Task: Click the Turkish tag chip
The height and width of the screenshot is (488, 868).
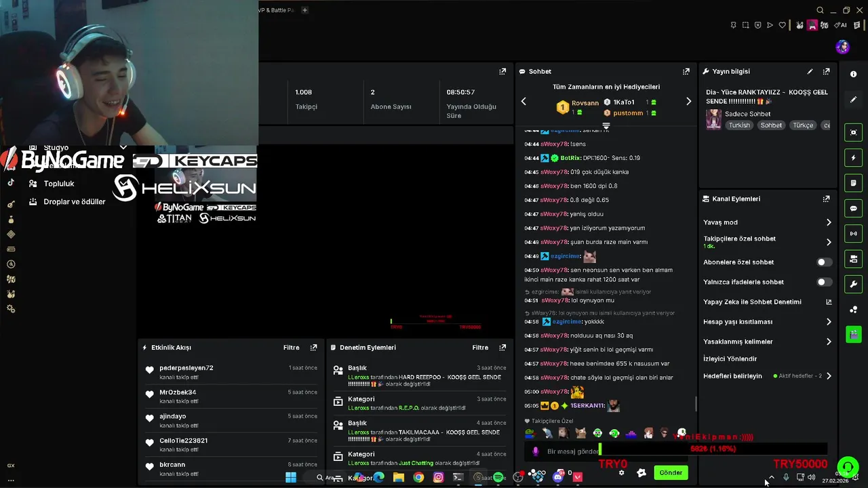Action: click(x=740, y=125)
